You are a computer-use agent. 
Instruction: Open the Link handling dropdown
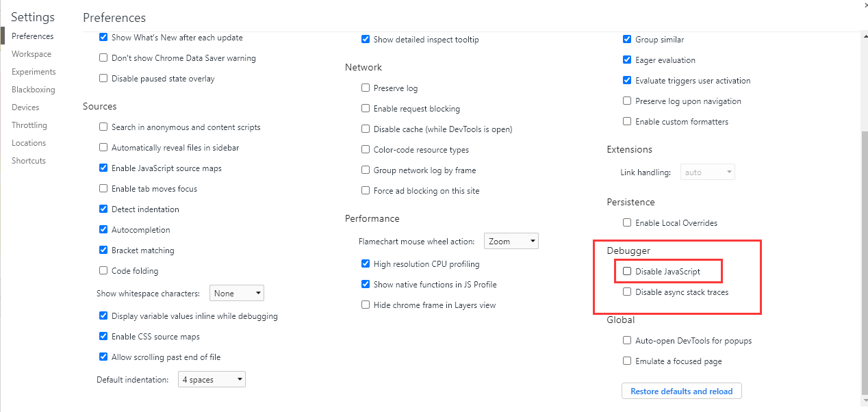click(707, 172)
